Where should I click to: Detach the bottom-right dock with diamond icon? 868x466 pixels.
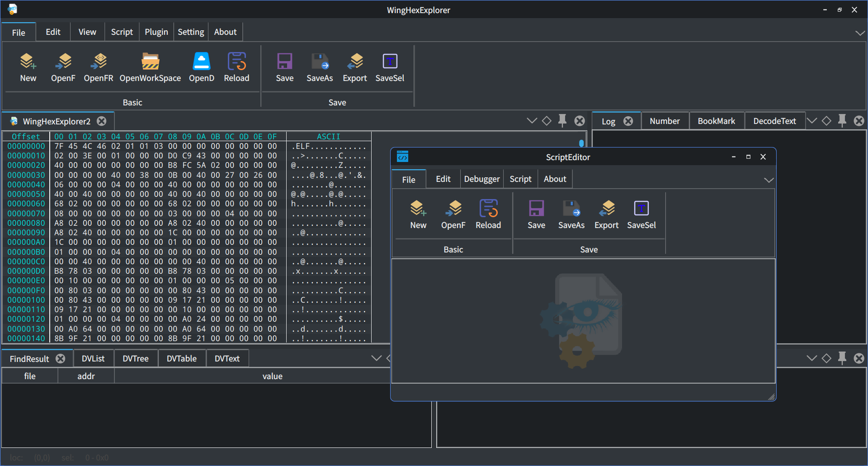pos(826,358)
